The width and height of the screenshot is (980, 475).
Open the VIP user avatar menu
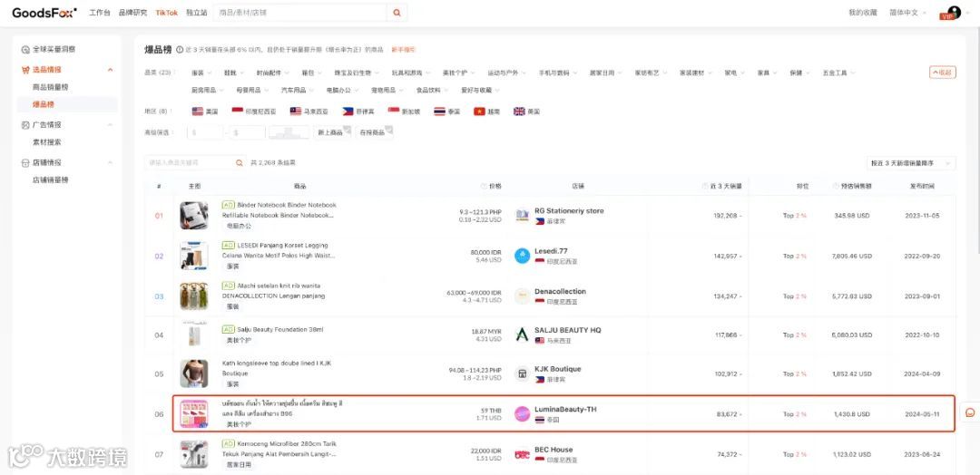click(951, 13)
